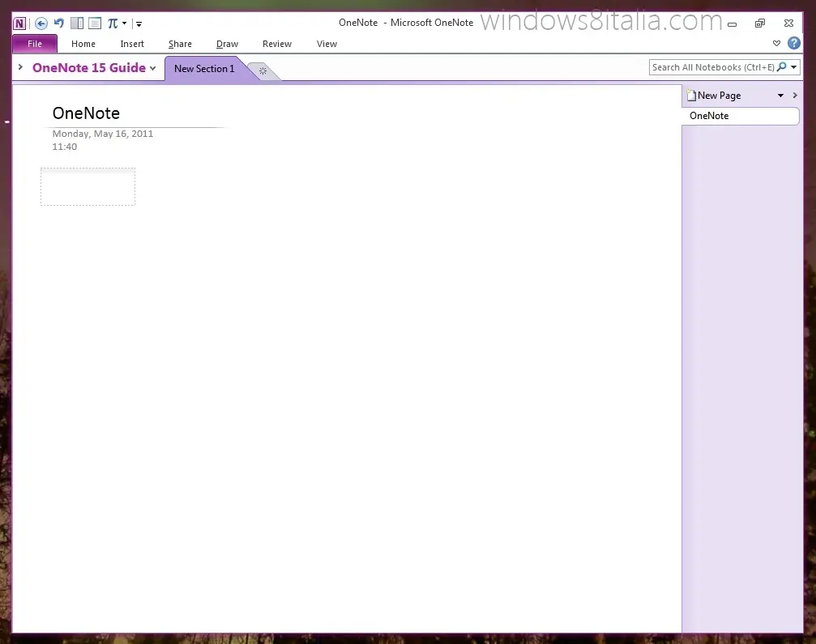Select the Dock to Desktop icon

click(75, 23)
